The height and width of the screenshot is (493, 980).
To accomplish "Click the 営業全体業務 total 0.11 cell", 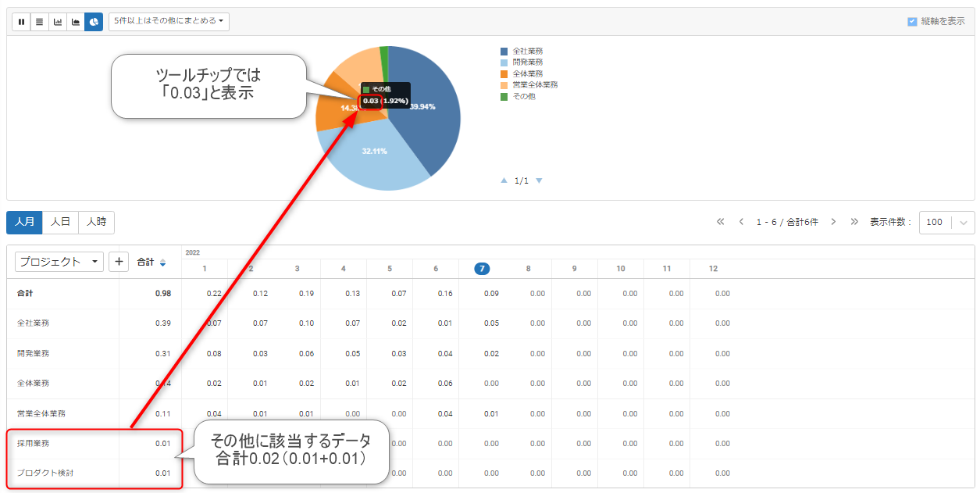I will (x=162, y=413).
